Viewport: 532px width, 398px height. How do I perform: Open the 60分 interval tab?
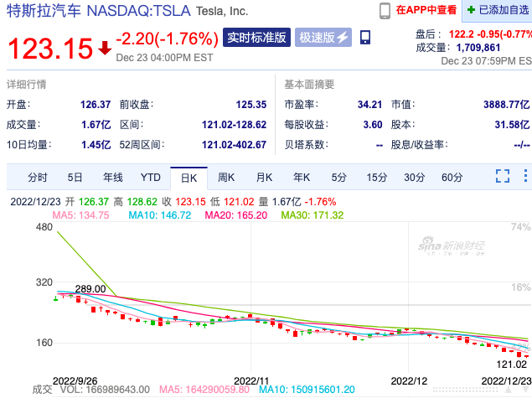point(452,177)
